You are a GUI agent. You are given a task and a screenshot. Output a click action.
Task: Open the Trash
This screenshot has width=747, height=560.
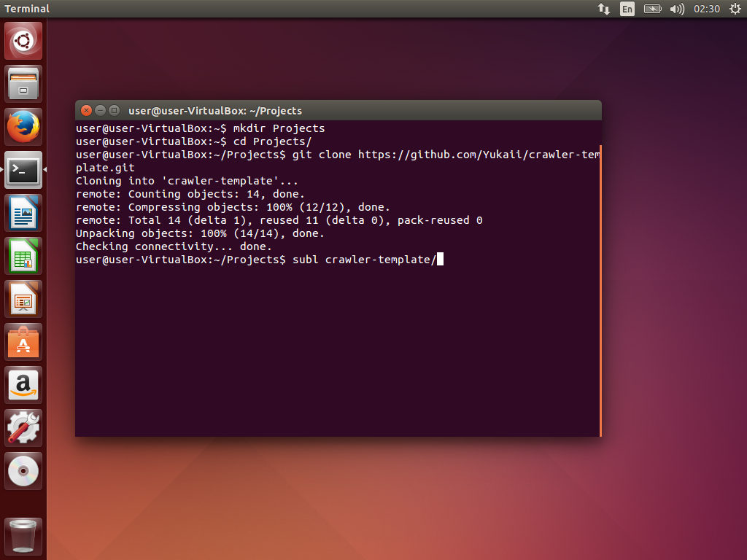click(x=23, y=537)
